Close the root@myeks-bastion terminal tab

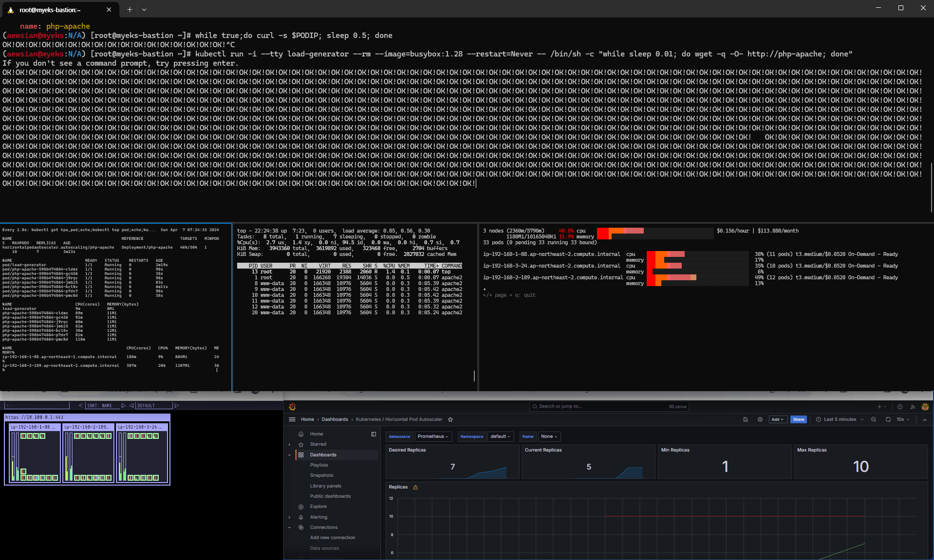[x=109, y=10]
